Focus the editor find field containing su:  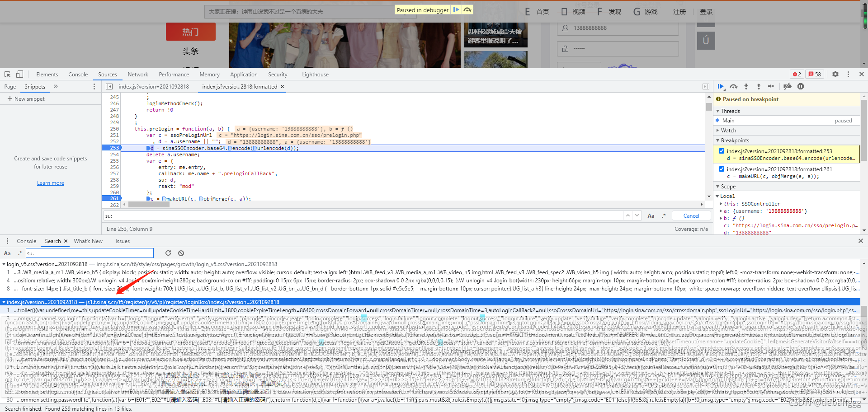[363, 216]
